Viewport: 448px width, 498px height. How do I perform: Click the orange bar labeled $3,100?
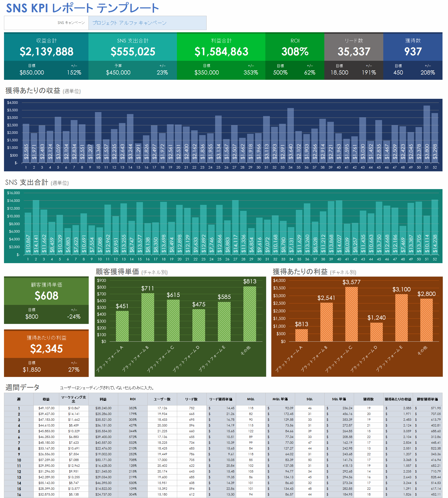(x=402, y=318)
